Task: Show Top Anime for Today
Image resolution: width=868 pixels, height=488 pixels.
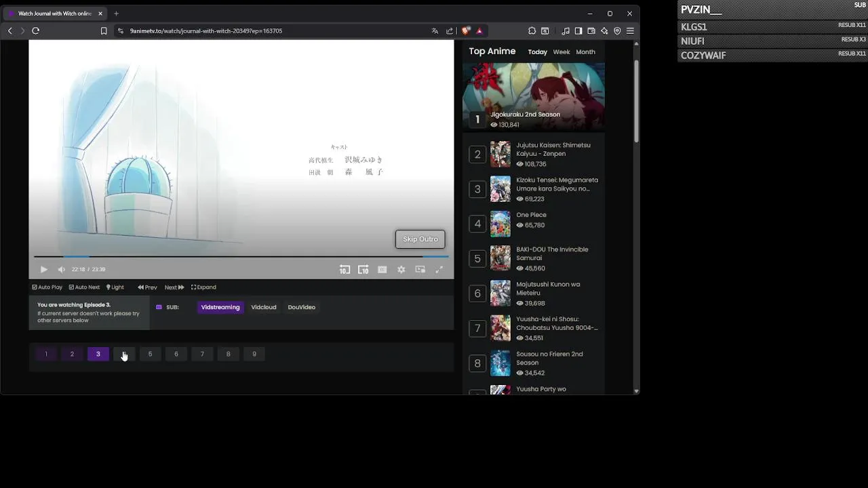Action: (x=538, y=52)
